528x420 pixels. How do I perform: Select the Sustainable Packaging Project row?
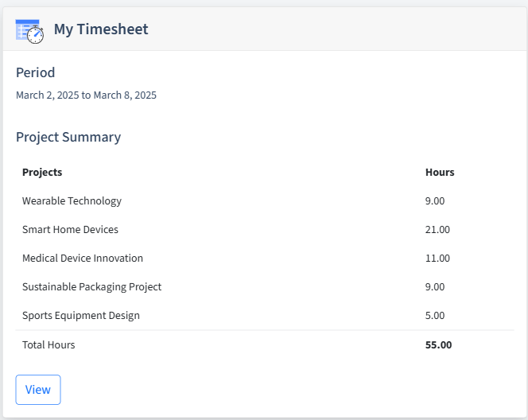click(265, 287)
